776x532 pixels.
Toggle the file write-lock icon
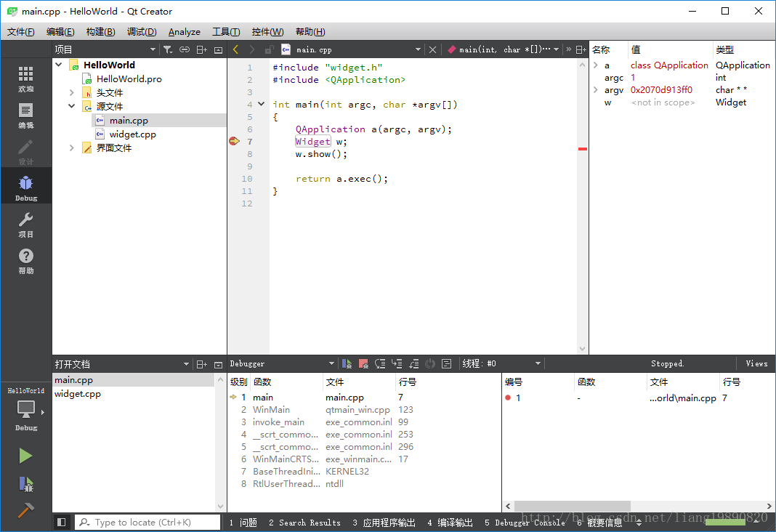pyautogui.click(x=270, y=49)
